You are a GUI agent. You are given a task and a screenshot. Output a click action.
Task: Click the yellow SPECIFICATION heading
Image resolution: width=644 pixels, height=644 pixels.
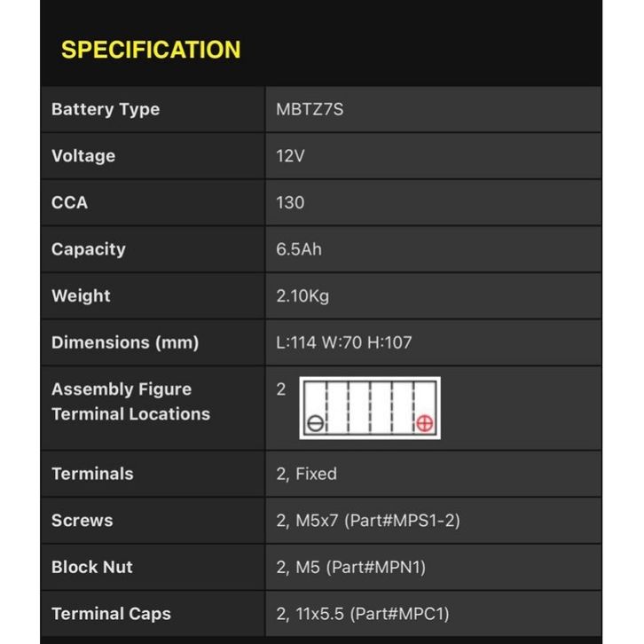click(151, 50)
